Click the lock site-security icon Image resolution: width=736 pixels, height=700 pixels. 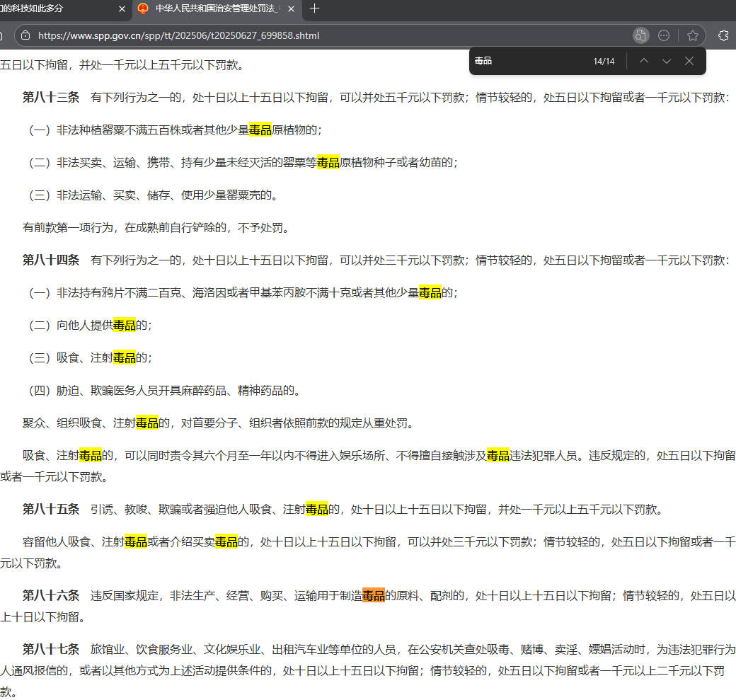[25, 35]
